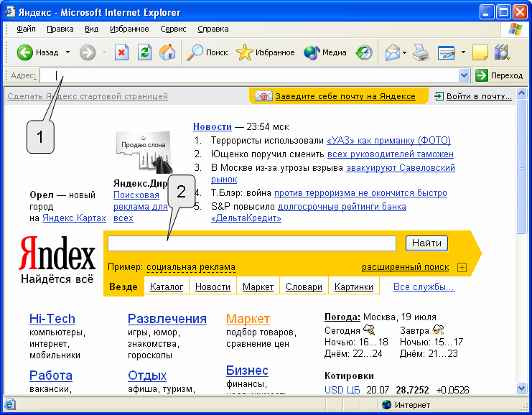This screenshot has height=415, width=532.
Task: Open the Все службы link
Action: tap(424, 286)
